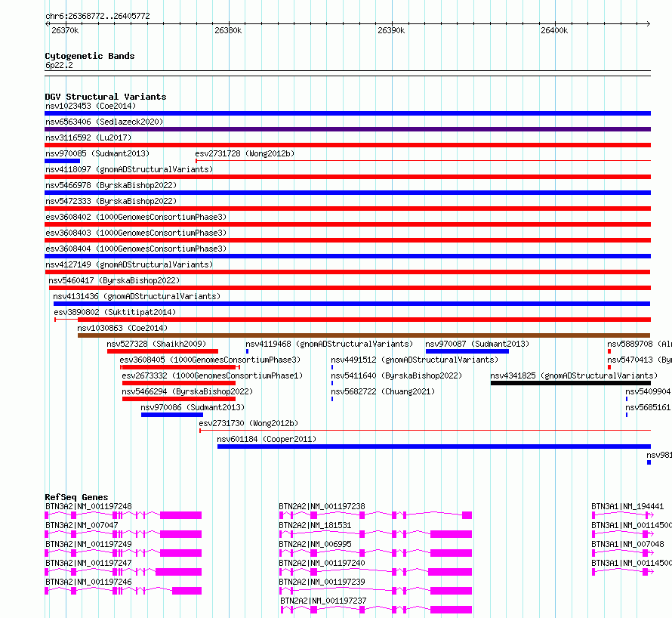Click the esv3608405 red bar with end caps

click(180, 367)
